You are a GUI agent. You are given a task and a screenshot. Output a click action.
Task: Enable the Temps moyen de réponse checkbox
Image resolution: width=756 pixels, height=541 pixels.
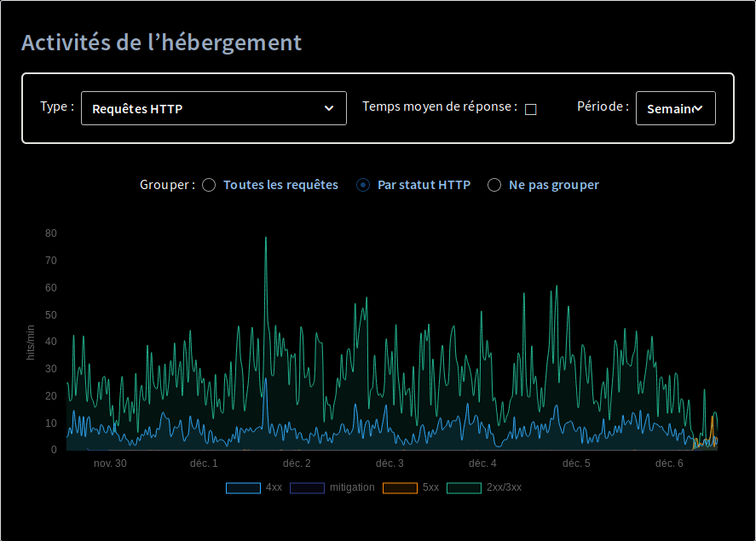pyautogui.click(x=530, y=109)
